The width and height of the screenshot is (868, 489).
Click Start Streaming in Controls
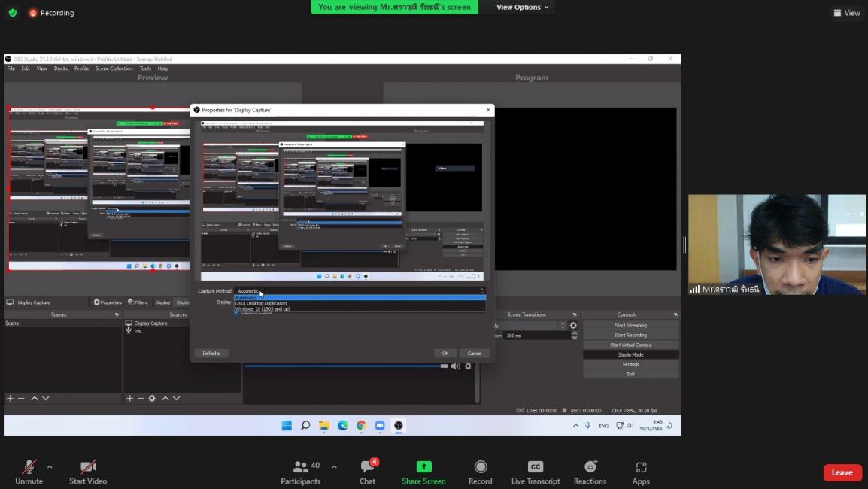tap(630, 326)
